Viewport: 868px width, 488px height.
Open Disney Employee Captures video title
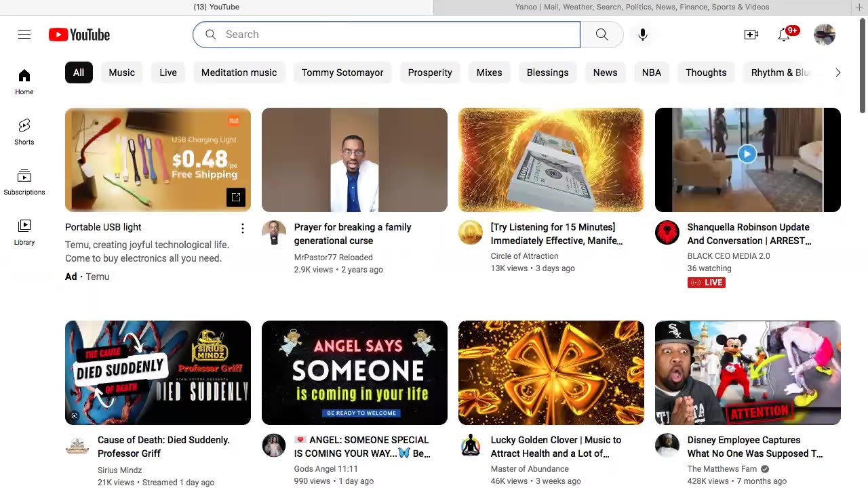pos(755,447)
